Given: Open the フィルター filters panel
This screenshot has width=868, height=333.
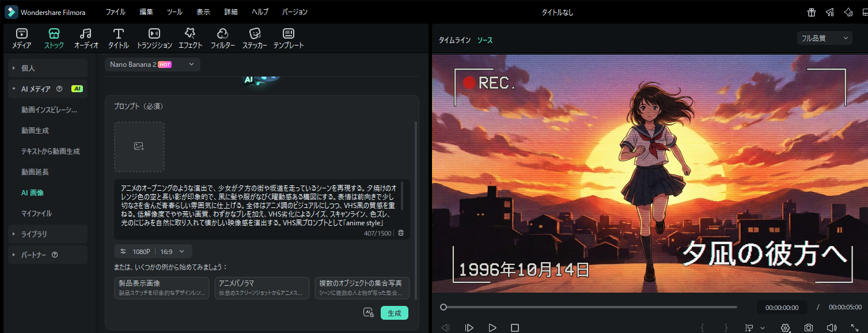Looking at the screenshot, I should (x=222, y=38).
